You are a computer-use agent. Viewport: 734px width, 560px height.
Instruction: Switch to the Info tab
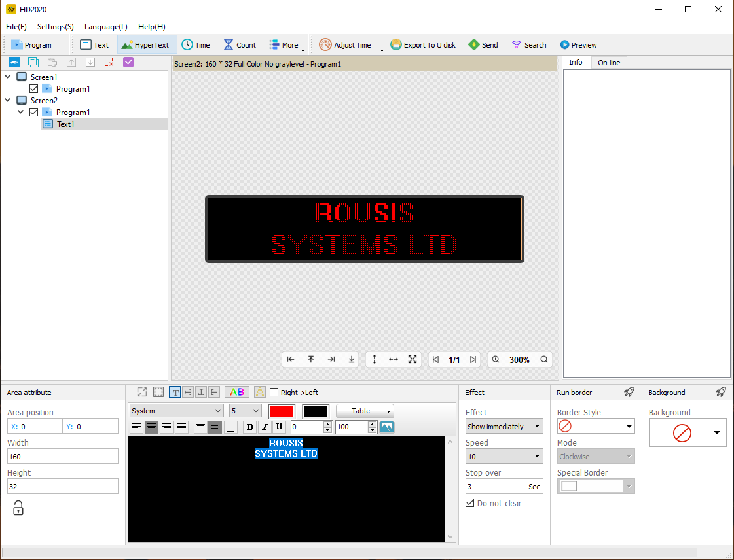[x=576, y=62]
